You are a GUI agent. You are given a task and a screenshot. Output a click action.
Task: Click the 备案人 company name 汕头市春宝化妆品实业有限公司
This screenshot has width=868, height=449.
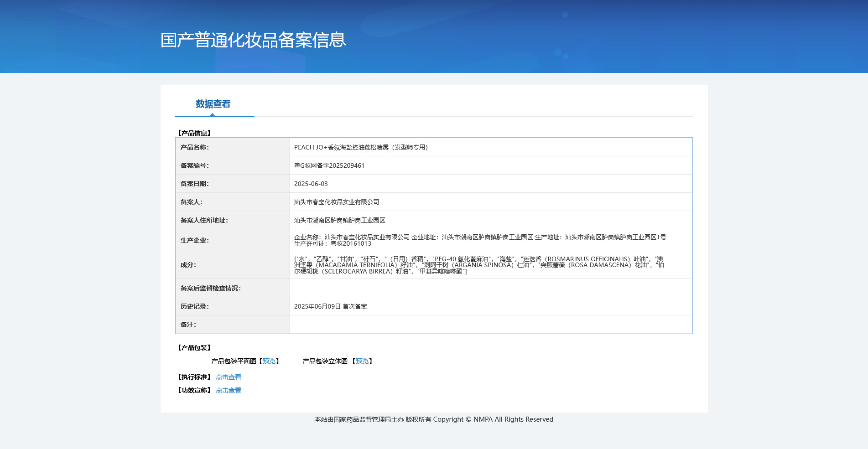coord(337,202)
